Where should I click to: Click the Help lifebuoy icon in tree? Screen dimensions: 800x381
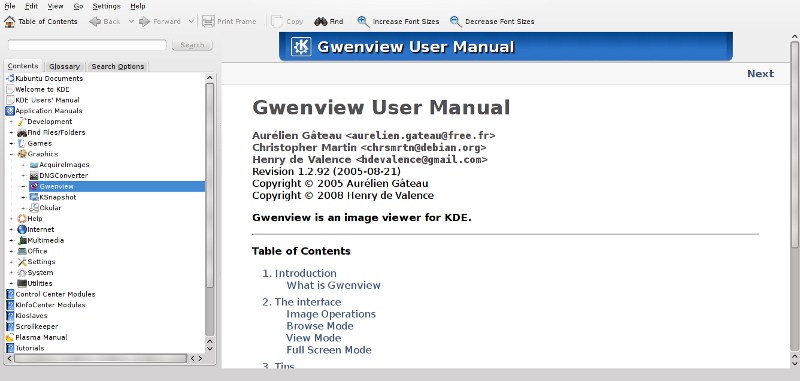[21, 219]
